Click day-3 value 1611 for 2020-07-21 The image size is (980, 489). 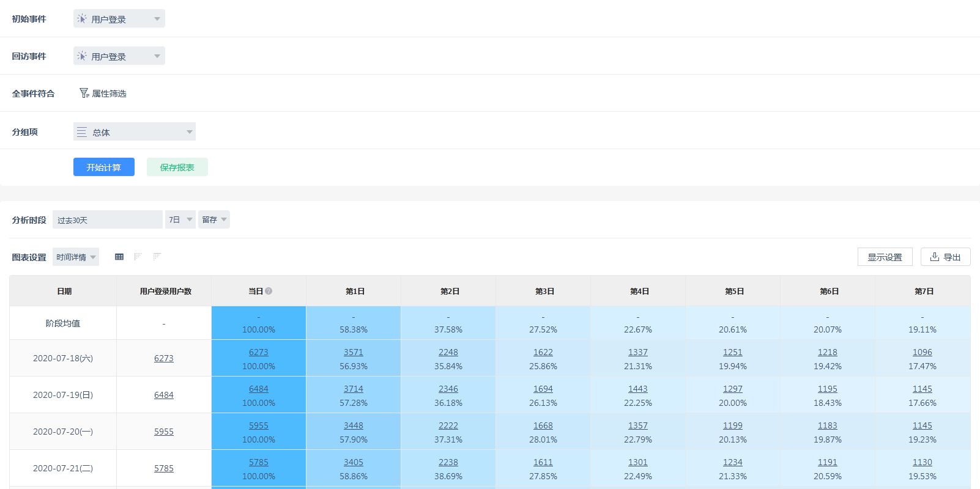click(543, 462)
